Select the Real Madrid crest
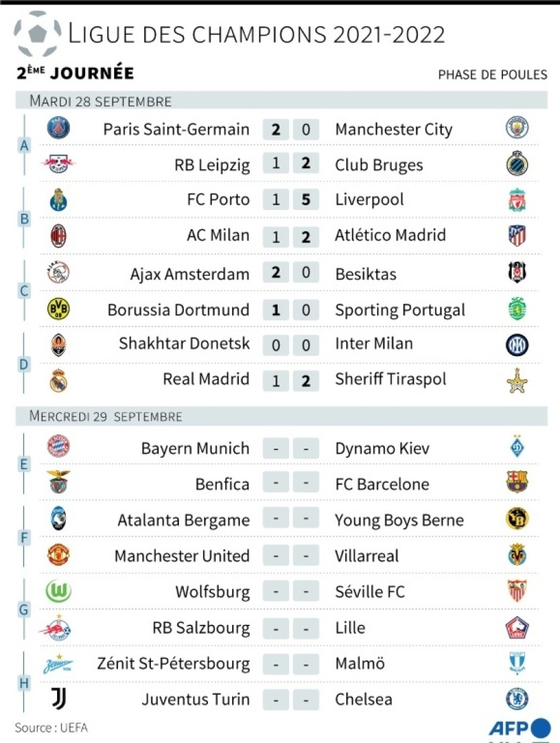 (x=58, y=380)
